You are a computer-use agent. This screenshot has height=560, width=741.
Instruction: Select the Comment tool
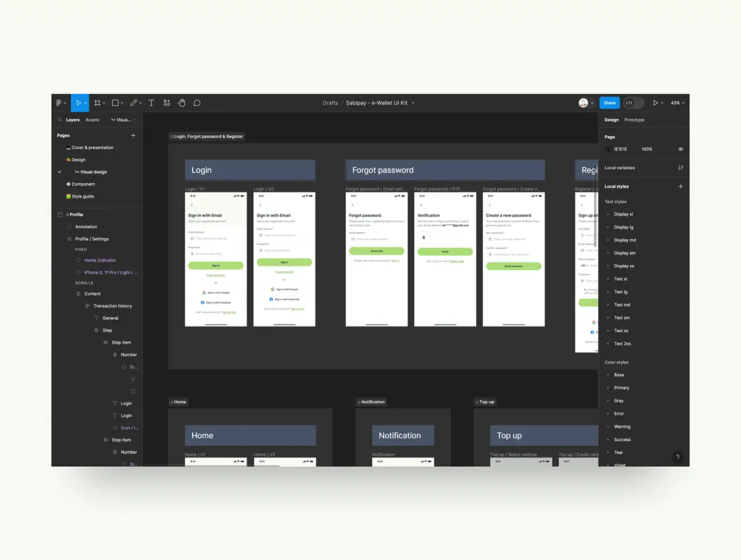coord(197,103)
